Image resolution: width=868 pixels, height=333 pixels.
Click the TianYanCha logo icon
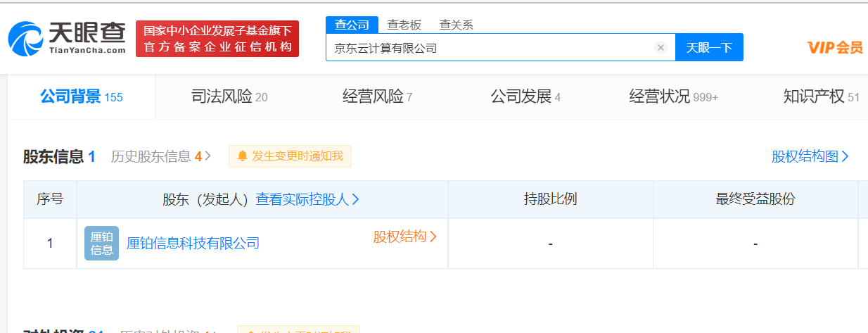coord(25,39)
